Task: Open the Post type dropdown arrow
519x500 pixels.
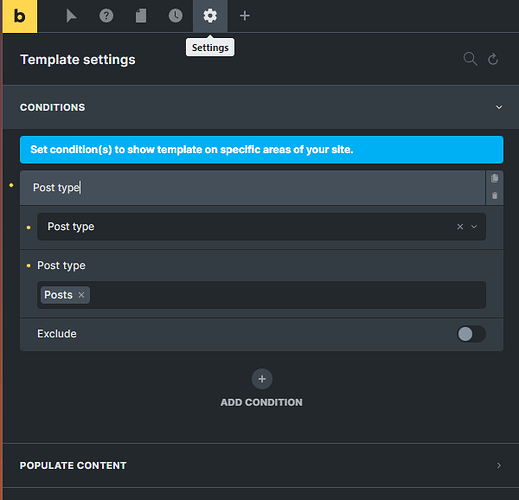Action: [x=474, y=227]
